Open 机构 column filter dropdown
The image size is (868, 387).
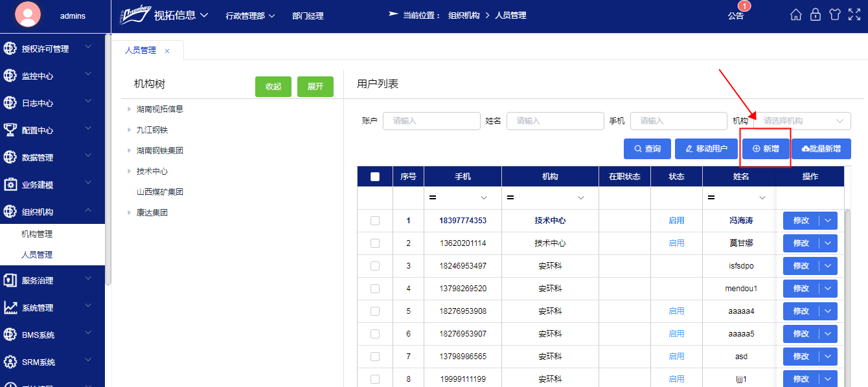coord(580,197)
